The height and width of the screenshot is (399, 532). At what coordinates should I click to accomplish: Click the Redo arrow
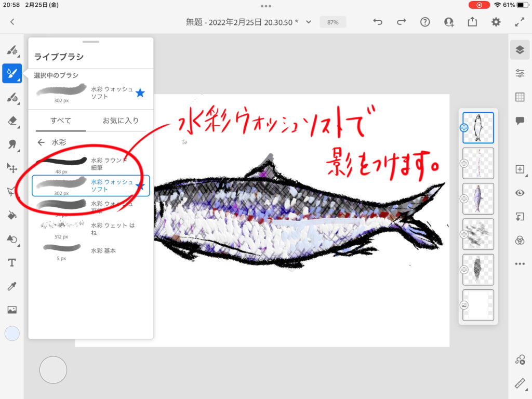[401, 22]
